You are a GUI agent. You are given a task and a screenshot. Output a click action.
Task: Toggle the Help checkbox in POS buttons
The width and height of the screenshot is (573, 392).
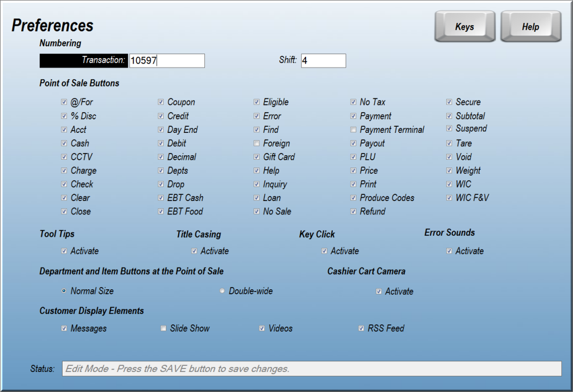click(256, 170)
